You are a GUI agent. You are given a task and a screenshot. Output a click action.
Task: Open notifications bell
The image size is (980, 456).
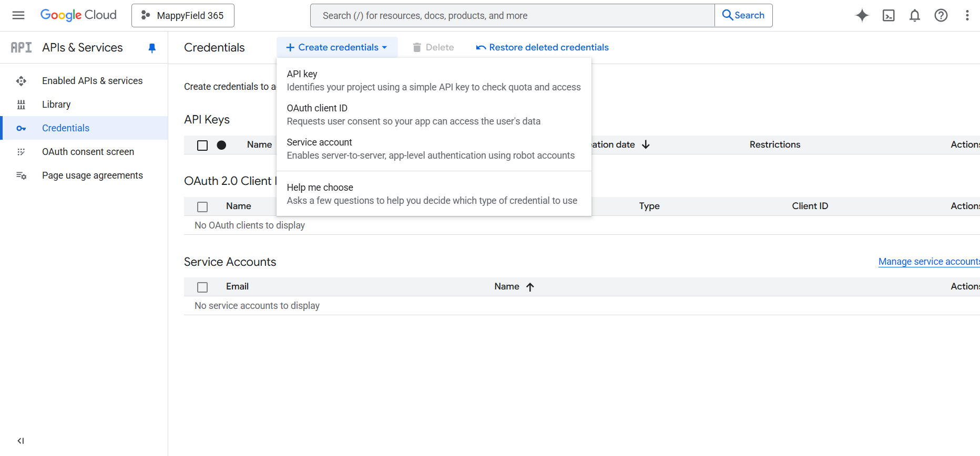(915, 15)
